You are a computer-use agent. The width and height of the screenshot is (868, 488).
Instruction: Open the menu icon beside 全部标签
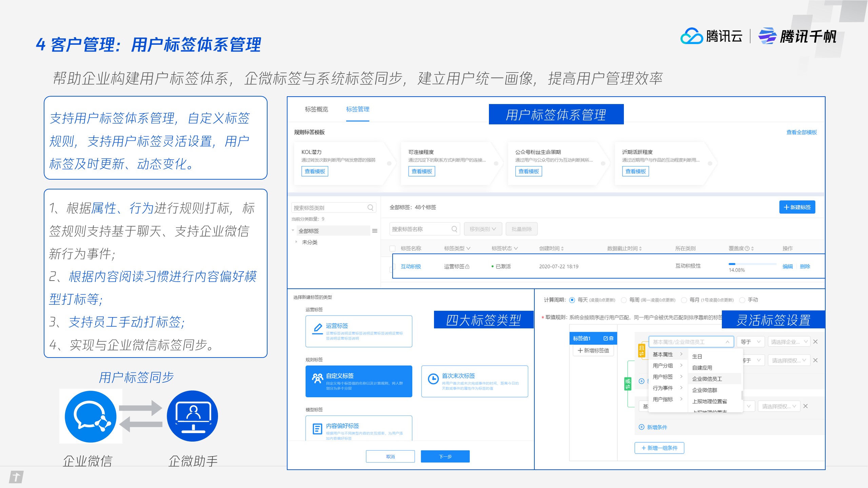pos(375,231)
